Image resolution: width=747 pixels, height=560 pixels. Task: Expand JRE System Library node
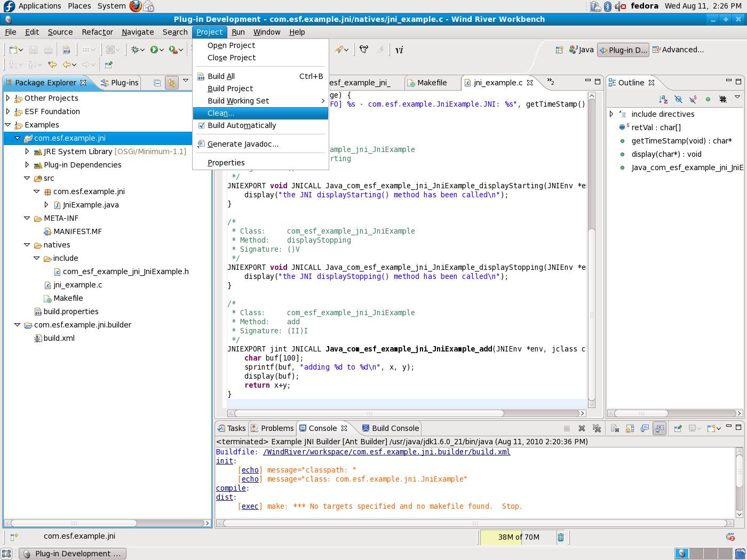(x=27, y=151)
